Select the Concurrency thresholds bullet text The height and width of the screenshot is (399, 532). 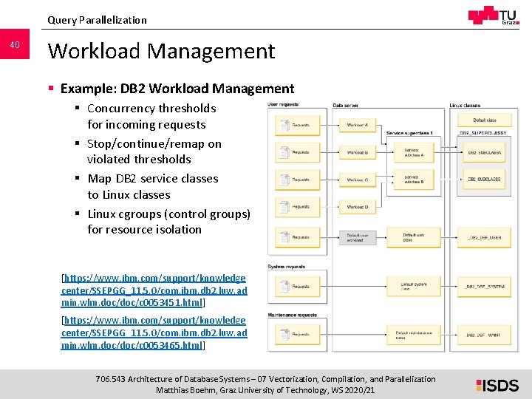pos(151,117)
